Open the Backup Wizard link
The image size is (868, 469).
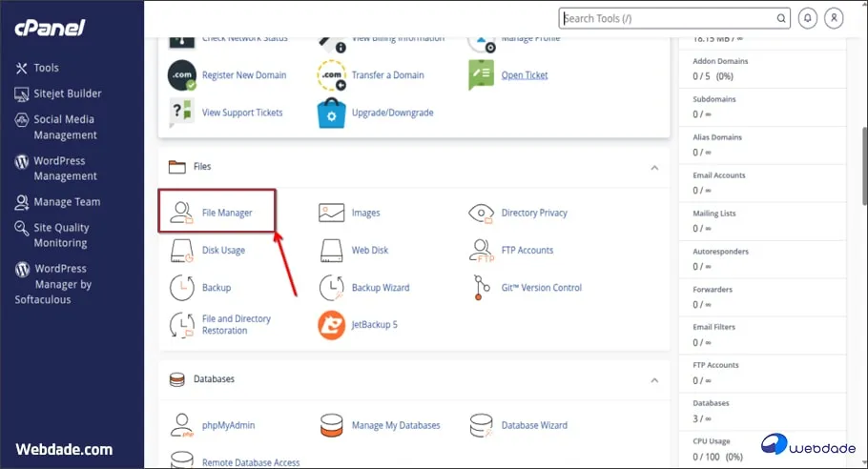point(380,288)
